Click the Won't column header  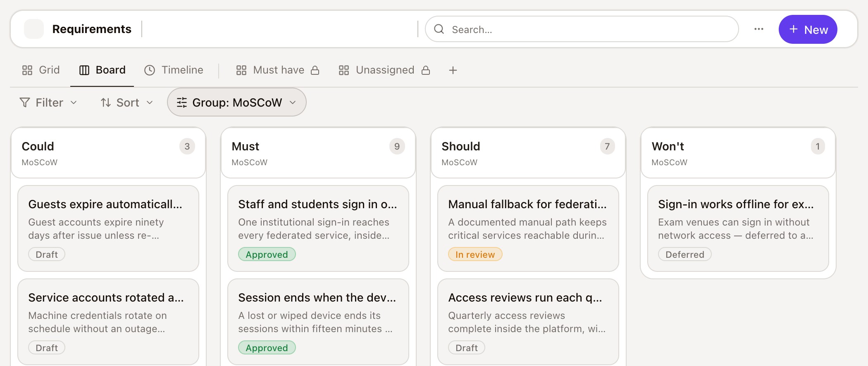click(x=738, y=153)
